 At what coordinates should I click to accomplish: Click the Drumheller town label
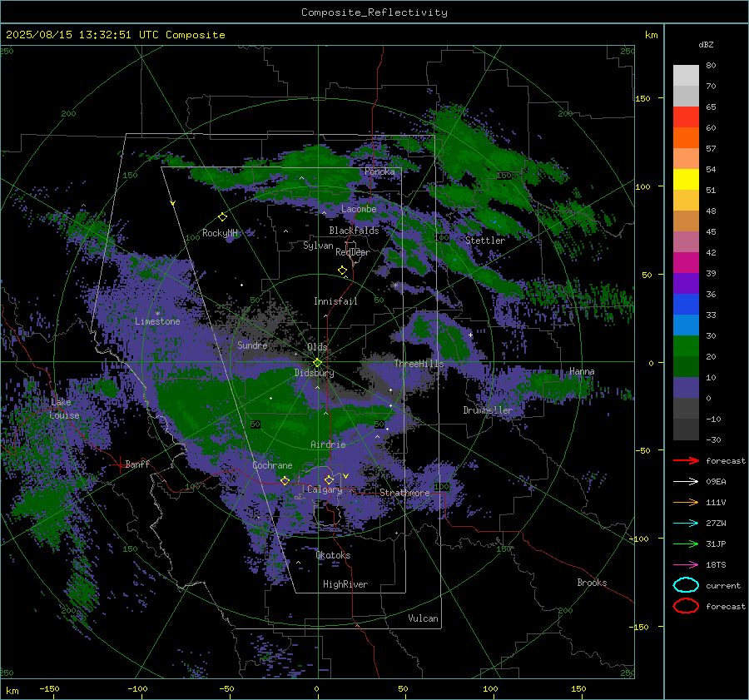(487, 410)
